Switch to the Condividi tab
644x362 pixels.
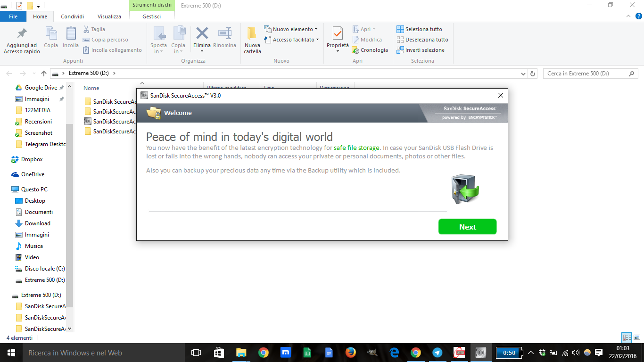[72, 16]
